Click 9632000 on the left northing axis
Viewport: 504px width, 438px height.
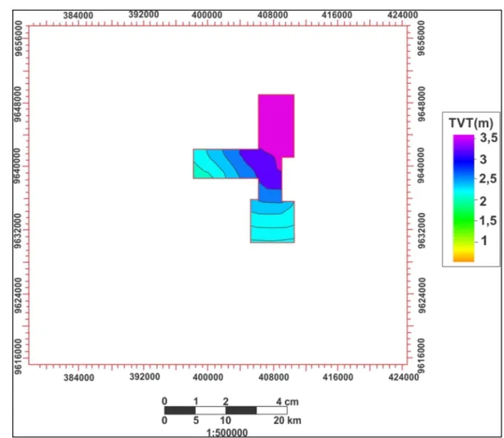(x=18, y=230)
